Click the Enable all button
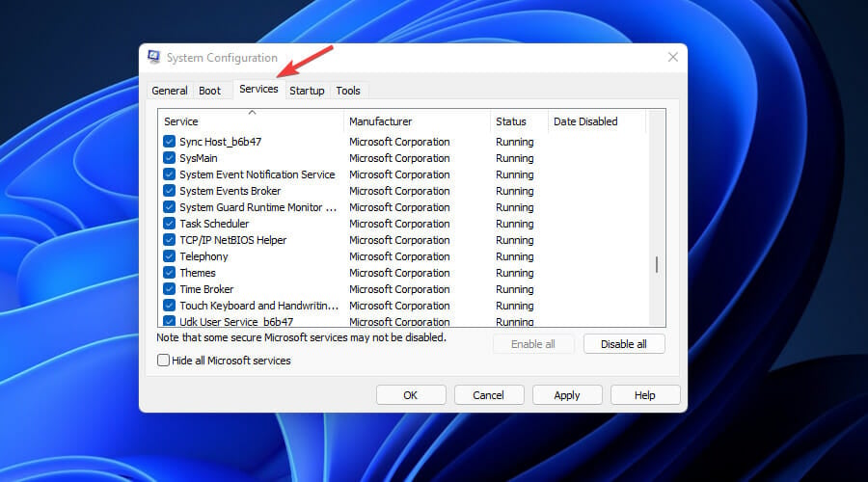 pos(532,344)
